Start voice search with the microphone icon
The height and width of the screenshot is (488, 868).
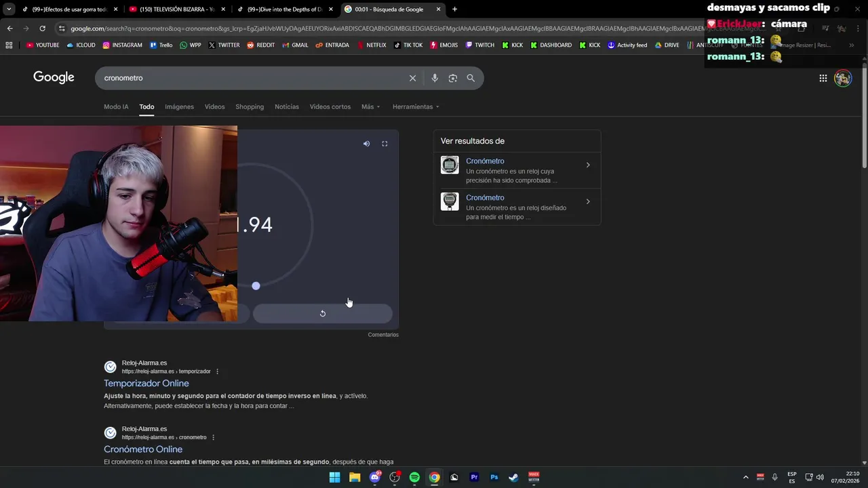435,78
